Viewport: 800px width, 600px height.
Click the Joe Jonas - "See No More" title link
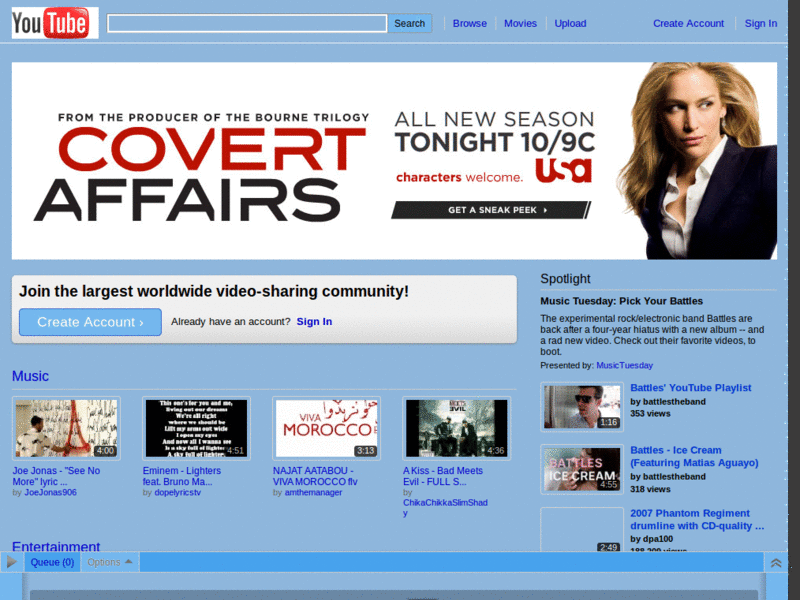click(x=56, y=476)
